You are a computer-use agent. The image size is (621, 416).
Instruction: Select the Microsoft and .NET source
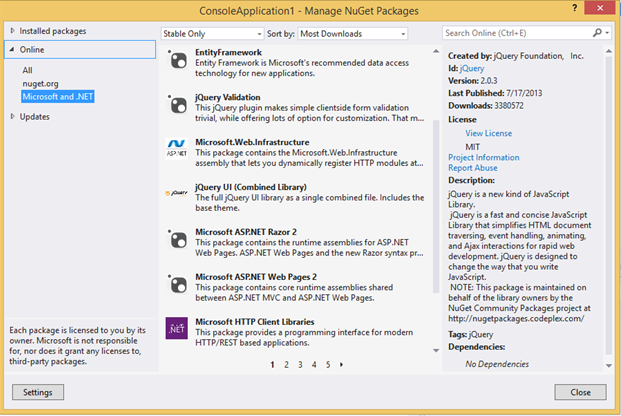[x=58, y=97]
